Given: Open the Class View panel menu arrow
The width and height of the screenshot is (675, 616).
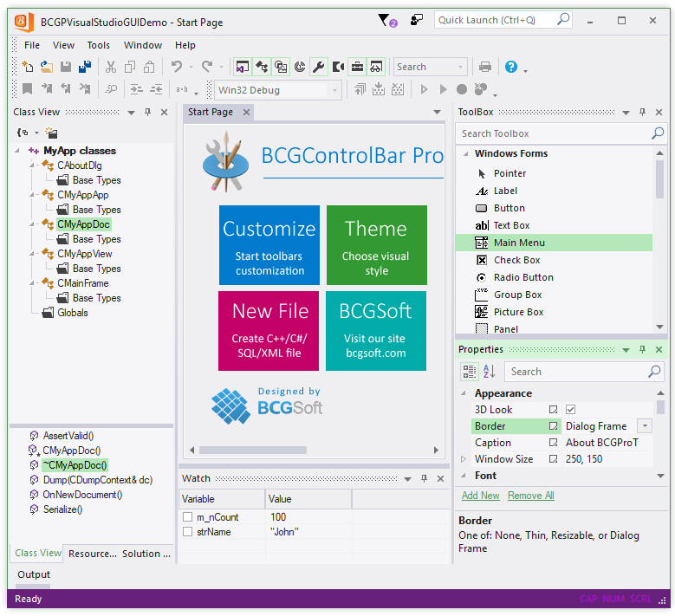Looking at the screenshot, I should coord(132,113).
